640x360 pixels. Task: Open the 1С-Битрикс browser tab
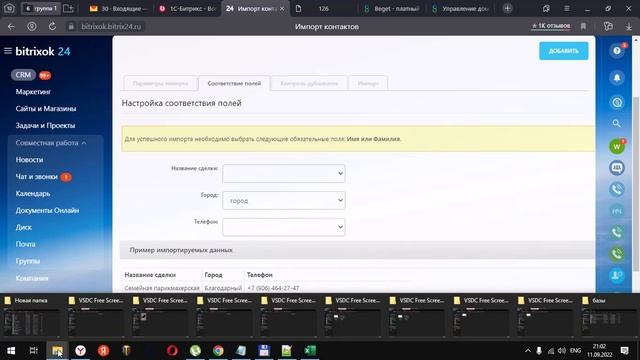188,9
